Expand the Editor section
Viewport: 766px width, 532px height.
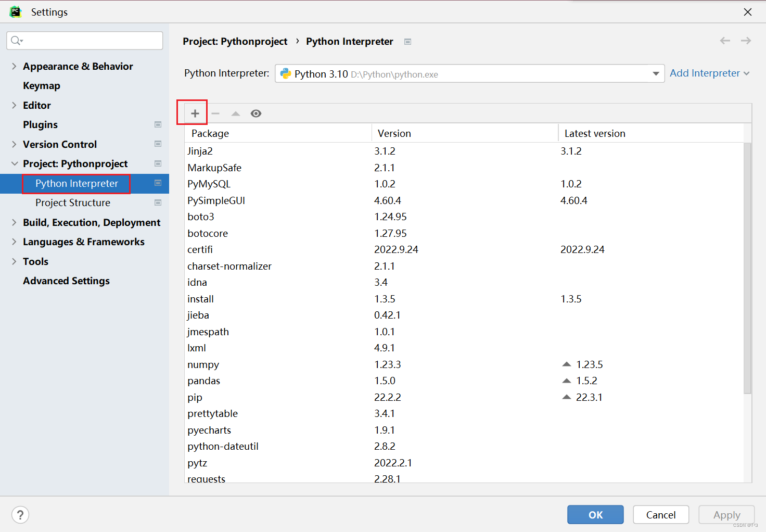(x=14, y=105)
